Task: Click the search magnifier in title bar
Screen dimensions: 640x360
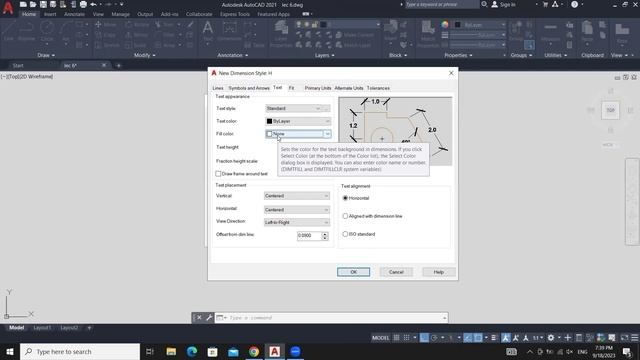Action: click(484, 4)
